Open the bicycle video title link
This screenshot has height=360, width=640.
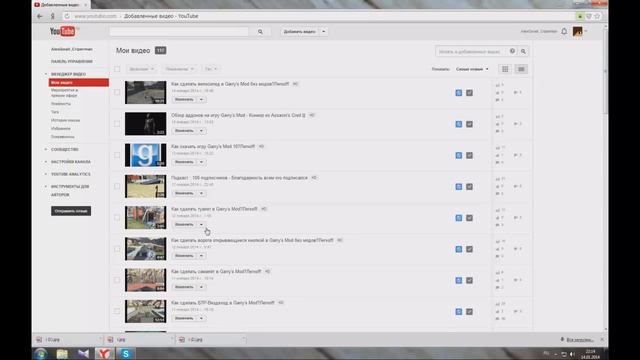pos(230,84)
